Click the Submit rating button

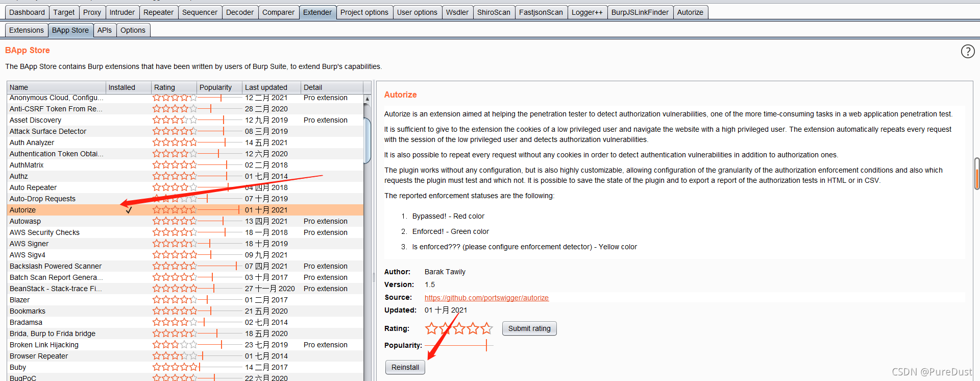click(529, 328)
